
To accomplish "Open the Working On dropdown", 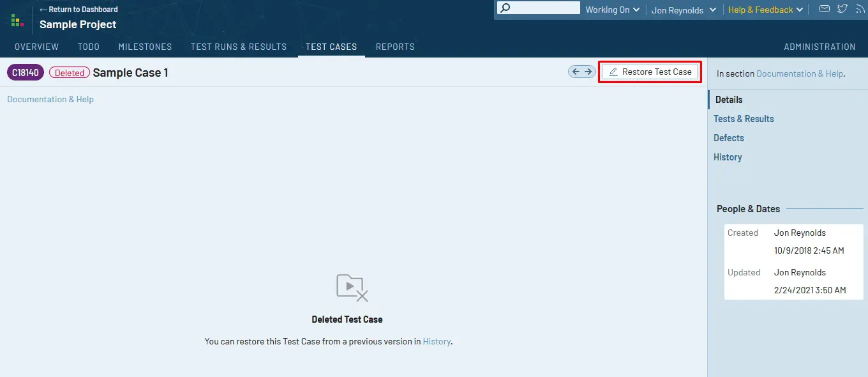I will pos(612,10).
